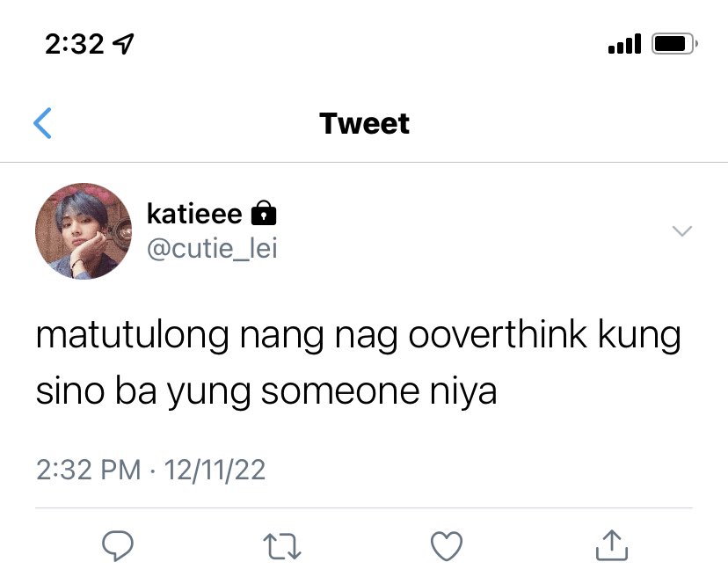The image size is (728, 584).
Task: Tap the Tweet header title
Action: point(365,124)
